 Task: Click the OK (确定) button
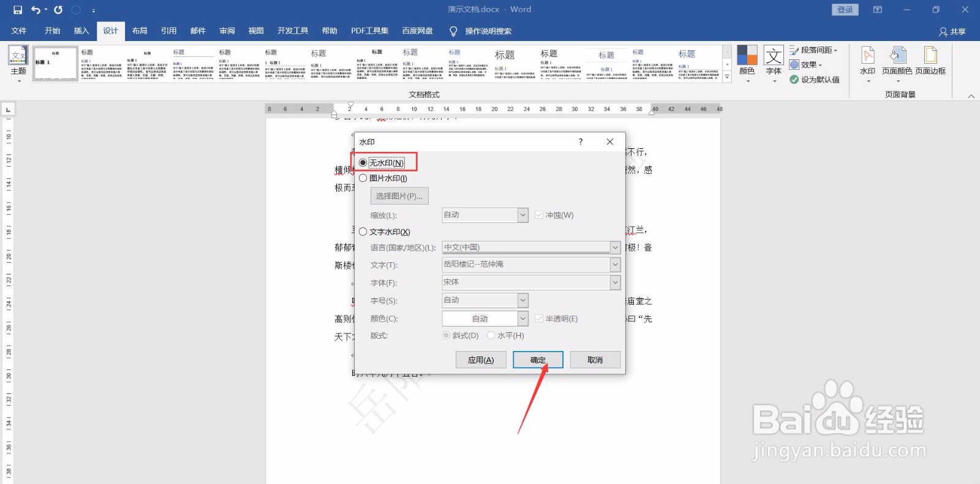tap(538, 360)
